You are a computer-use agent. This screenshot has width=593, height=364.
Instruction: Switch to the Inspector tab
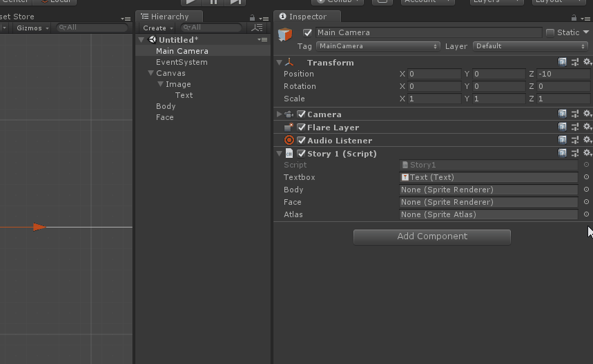[x=307, y=17]
